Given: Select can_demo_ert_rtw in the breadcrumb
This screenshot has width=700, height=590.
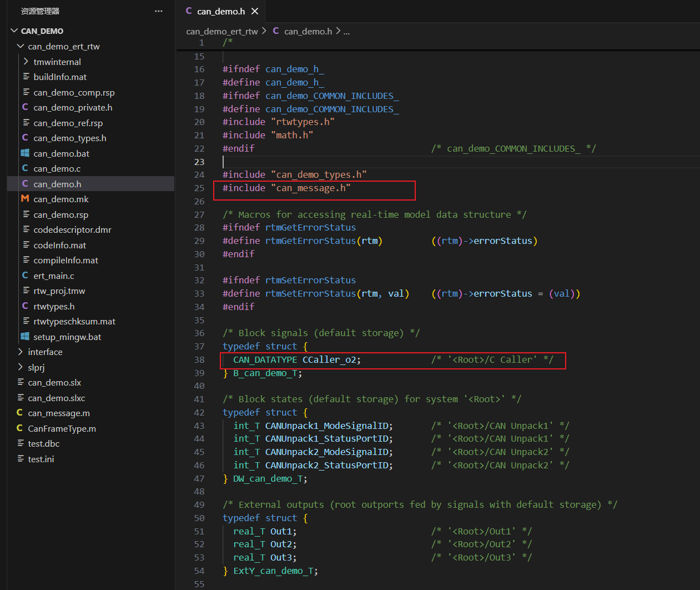Looking at the screenshot, I should tap(222, 31).
